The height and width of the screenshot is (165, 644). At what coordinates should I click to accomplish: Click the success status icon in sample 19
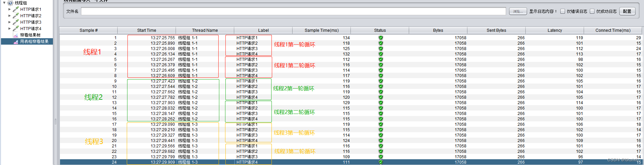(381, 135)
